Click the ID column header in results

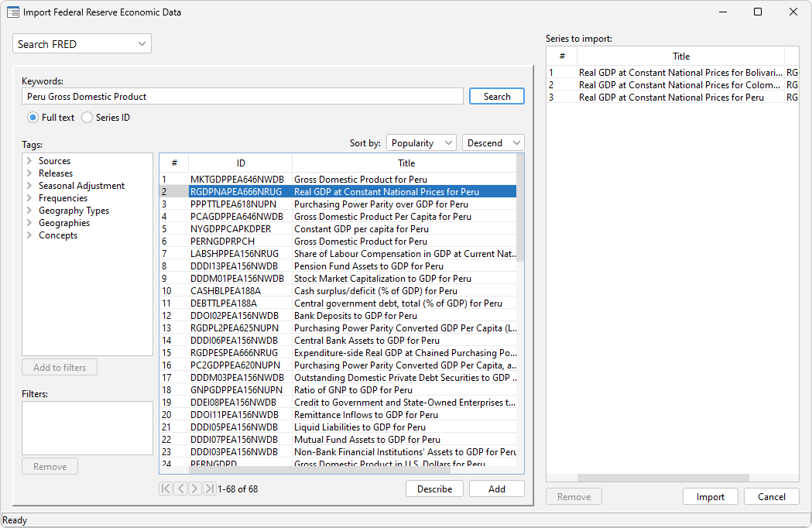click(241, 163)
